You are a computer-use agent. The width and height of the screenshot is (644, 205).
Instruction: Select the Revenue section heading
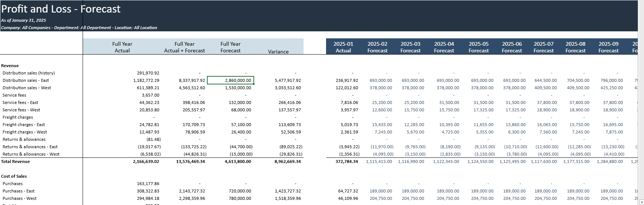[10, 66]
